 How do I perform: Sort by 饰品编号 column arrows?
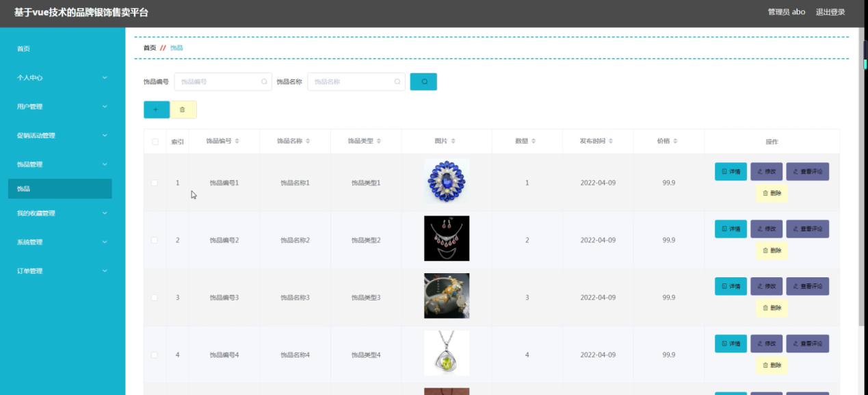[237, 141]
